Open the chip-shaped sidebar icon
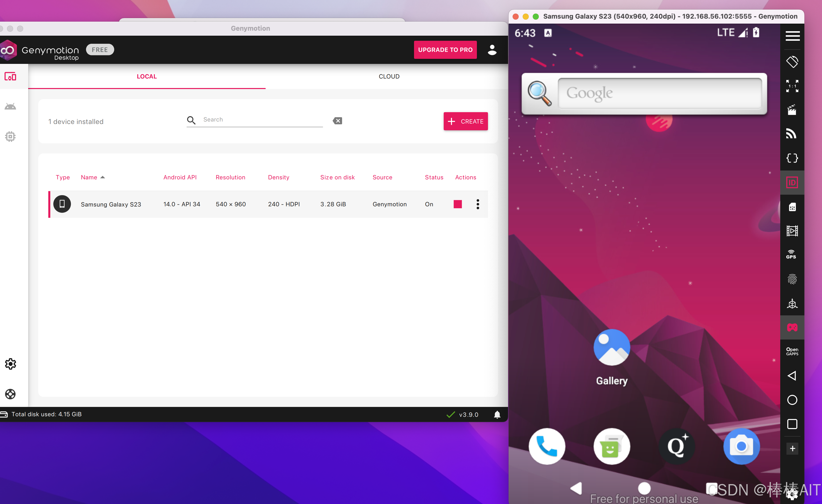Viewport: 822px width, 504px height. click(x=10, y=136)
